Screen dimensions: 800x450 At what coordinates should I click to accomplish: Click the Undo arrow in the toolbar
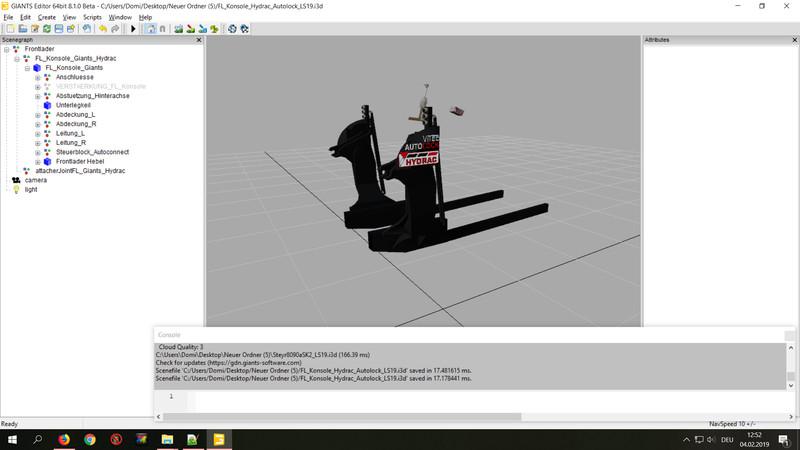pyautogui.click(x=101, y=29)
